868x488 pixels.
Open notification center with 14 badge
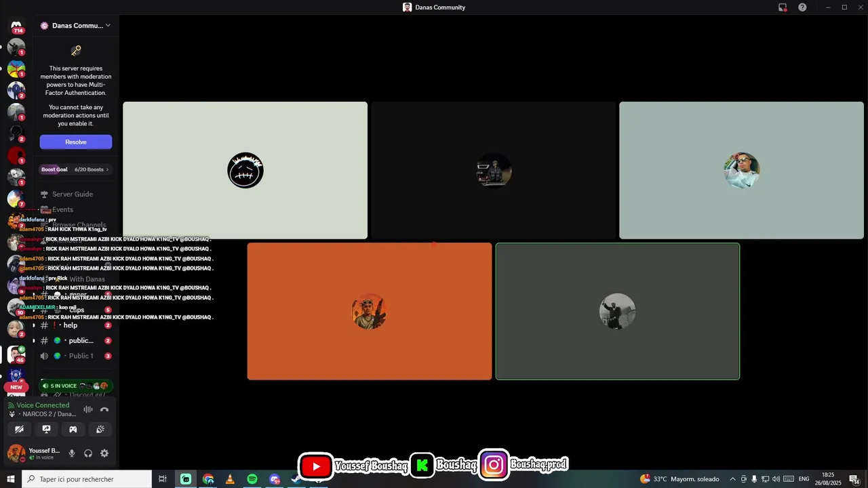pyautogui.click(x=854, y=479)
